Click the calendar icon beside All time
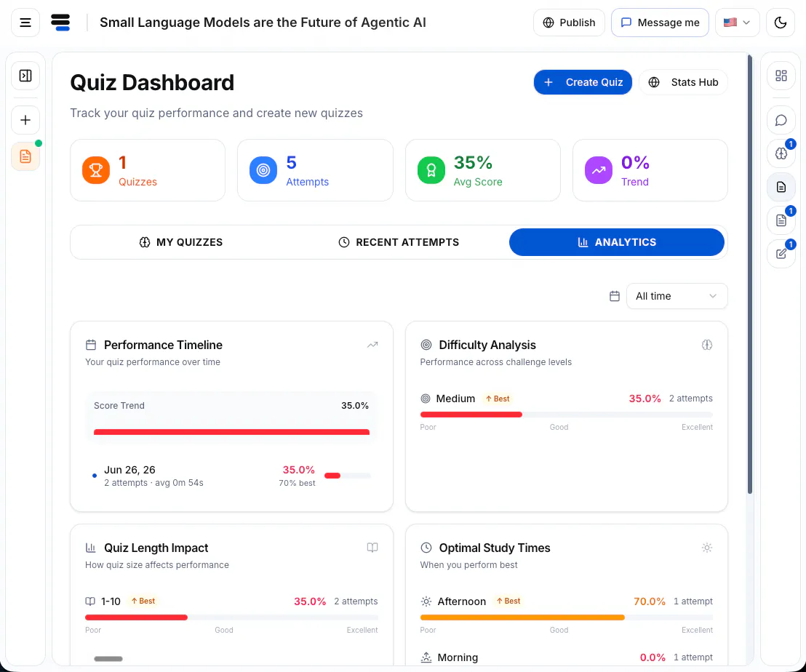 tap(614, 296)
